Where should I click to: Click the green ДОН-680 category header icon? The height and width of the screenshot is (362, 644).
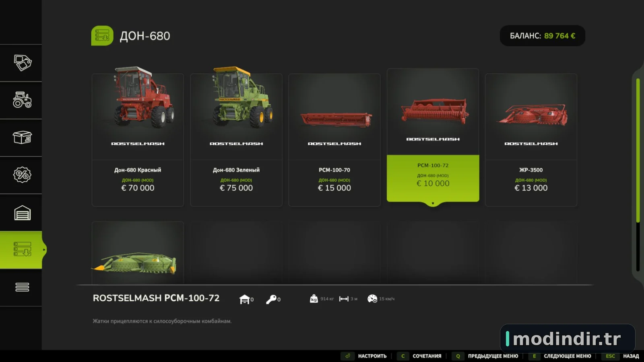point(102,36)
